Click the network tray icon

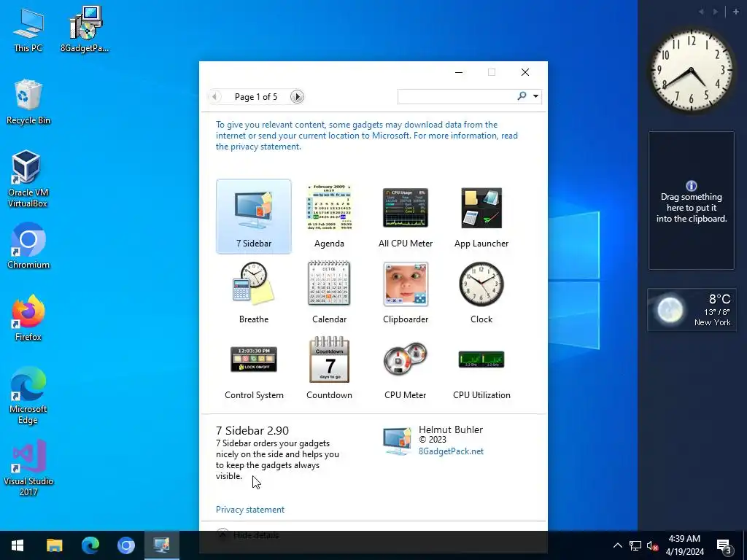pos(635,545)
